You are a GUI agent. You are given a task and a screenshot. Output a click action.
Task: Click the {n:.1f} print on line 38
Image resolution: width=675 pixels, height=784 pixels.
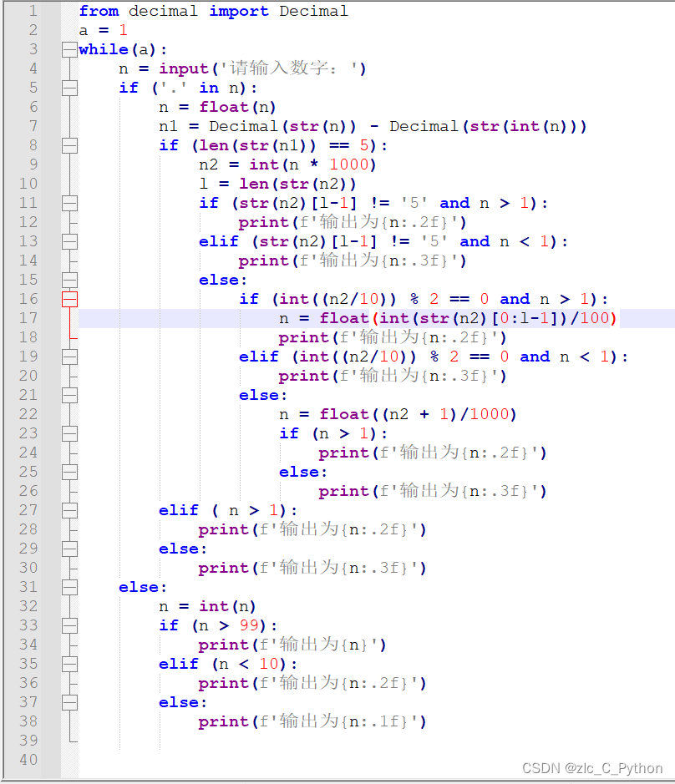coord(312,721)
